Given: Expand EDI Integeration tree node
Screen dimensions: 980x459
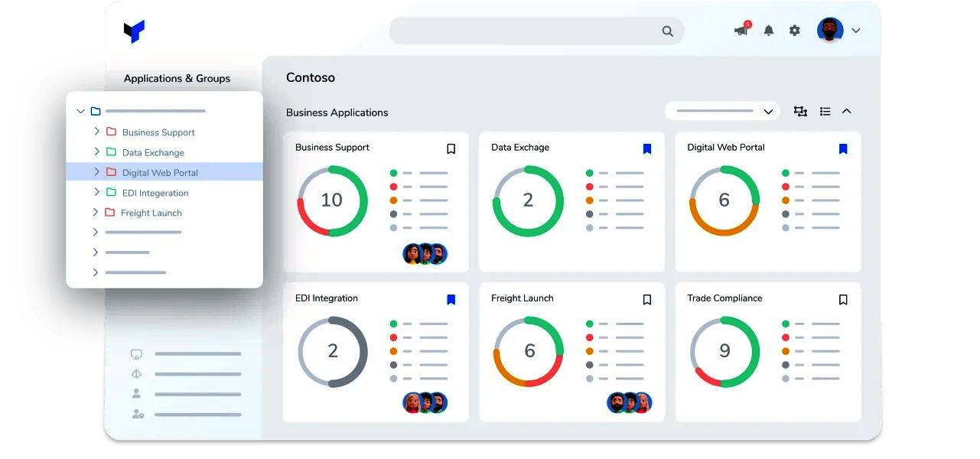Looking at the screenshot, I should coord(96,192).
